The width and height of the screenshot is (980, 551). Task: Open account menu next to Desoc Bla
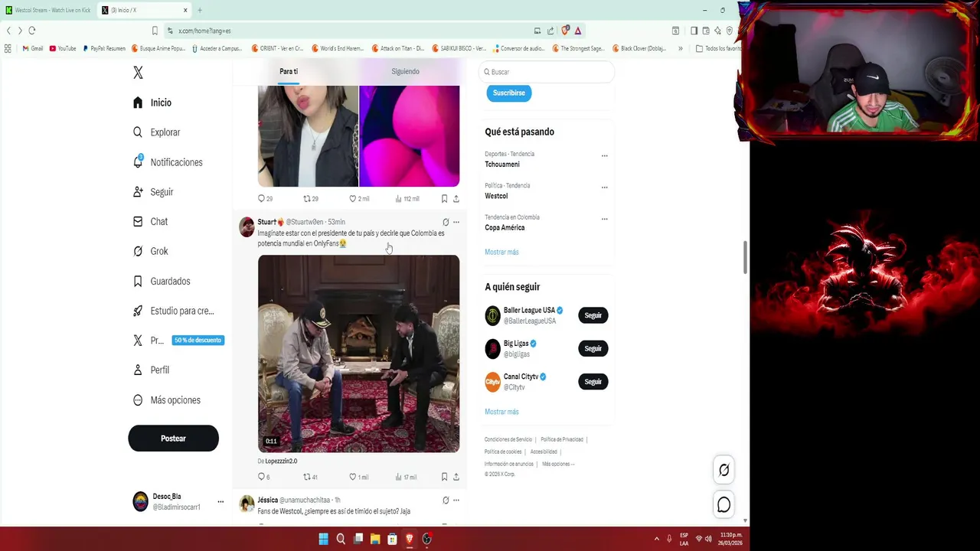(220, 502)
